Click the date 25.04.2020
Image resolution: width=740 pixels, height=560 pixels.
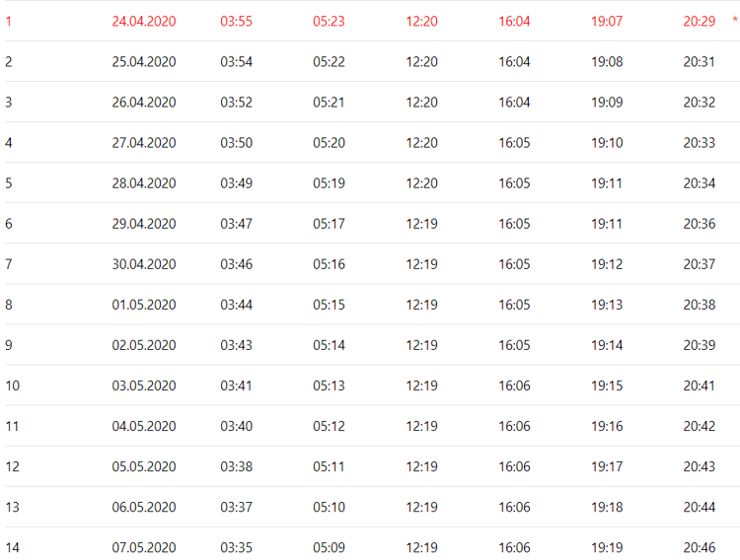coord(144,61)
